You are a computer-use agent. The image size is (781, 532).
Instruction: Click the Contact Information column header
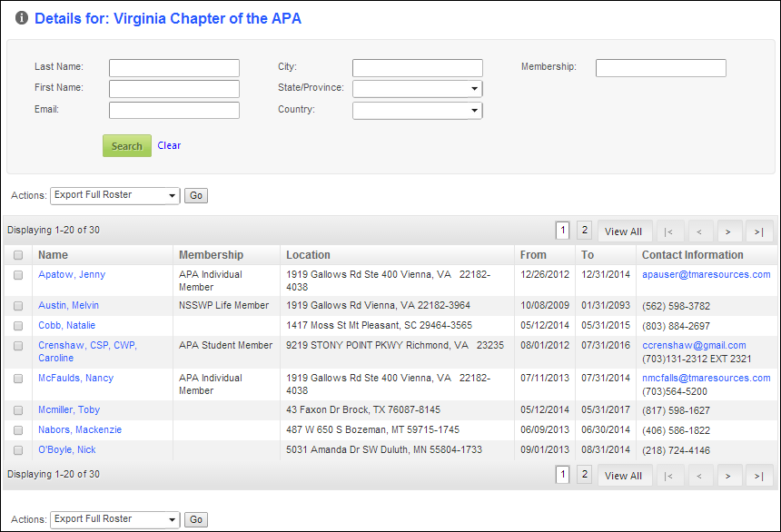tap(692, 254)
